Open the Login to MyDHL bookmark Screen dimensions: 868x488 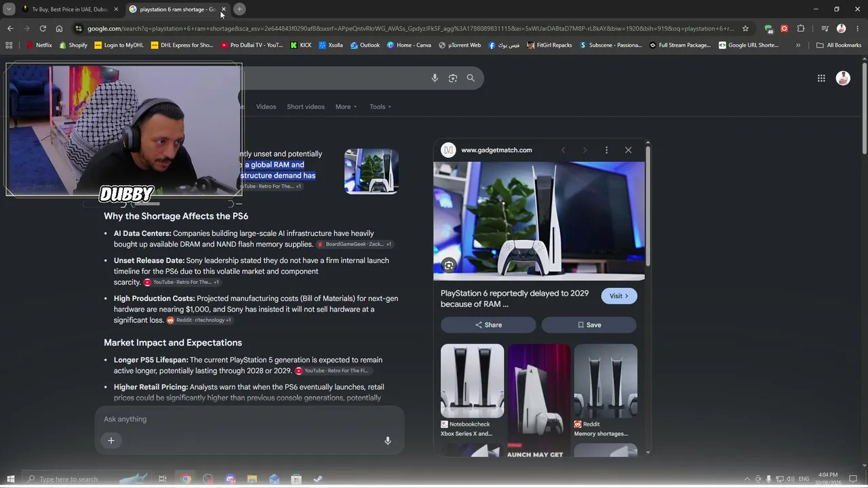click(x=119, y=45)
